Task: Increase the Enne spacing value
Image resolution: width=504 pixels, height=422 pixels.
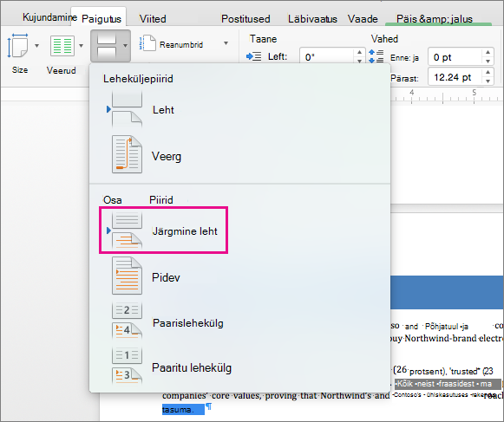Action: point(488,52)
